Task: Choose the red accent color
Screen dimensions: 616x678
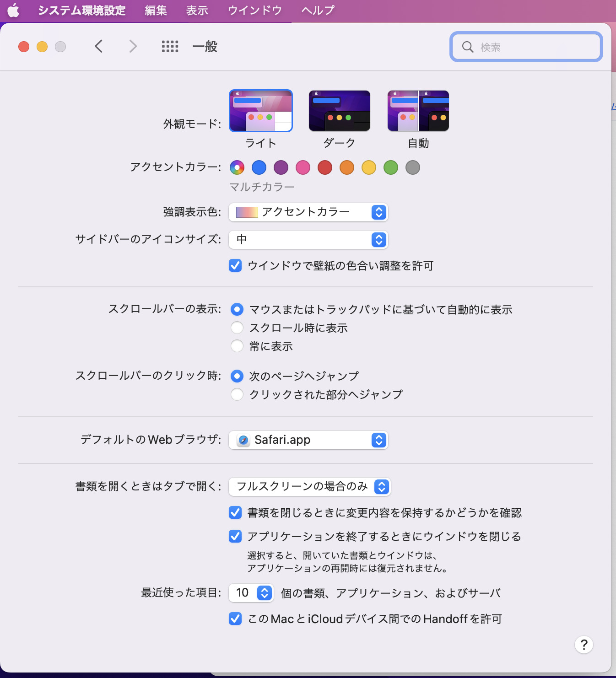Action: pos(325,167)
